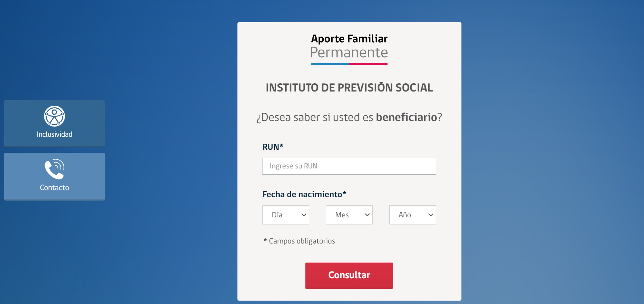Click the Aporte Familiar Permanente logo

[x=349, y=46]
